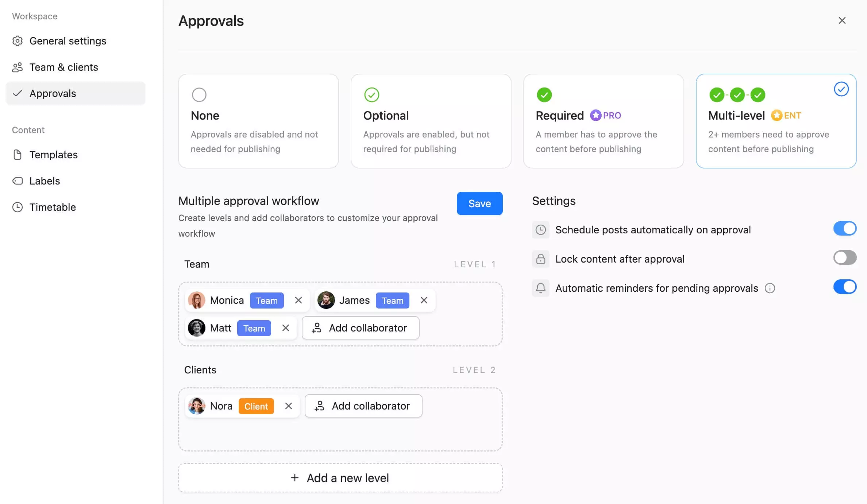Click the bell icon beside Automatic reminders

(x=541, y=288)
